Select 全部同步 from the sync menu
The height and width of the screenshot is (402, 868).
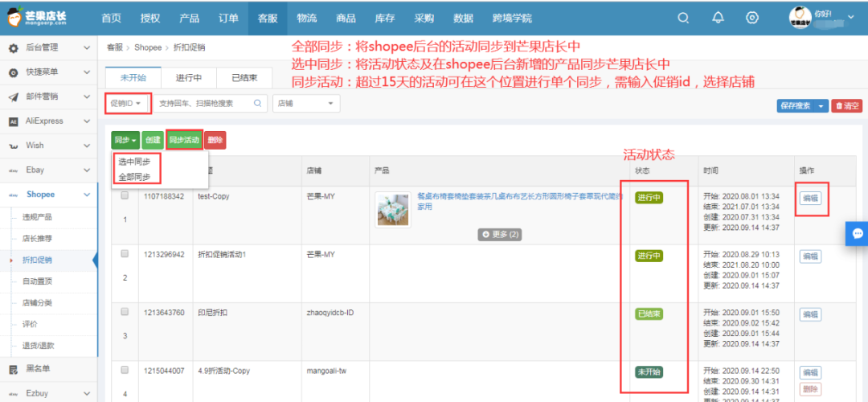[134, 176]
